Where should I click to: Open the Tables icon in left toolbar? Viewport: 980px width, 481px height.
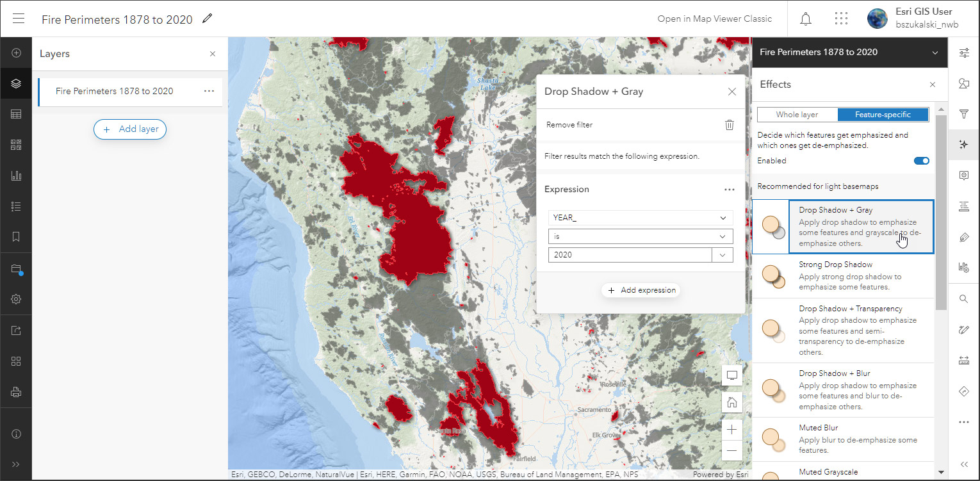pos(17,114)
